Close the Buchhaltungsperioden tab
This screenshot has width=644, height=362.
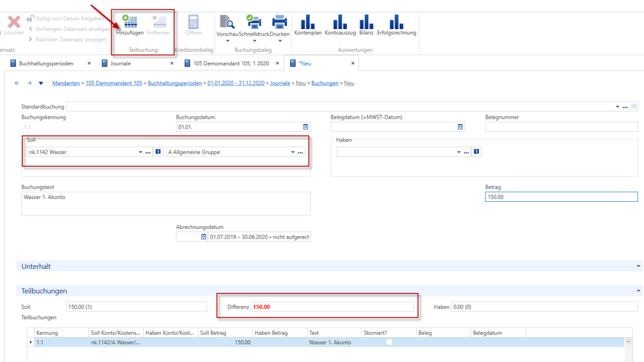point(89,63)
